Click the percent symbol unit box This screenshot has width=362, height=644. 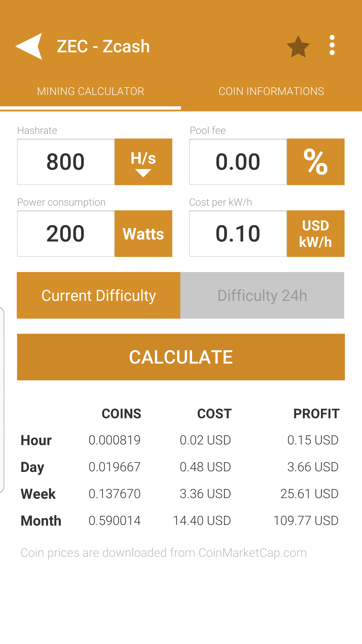coord(316,162)
